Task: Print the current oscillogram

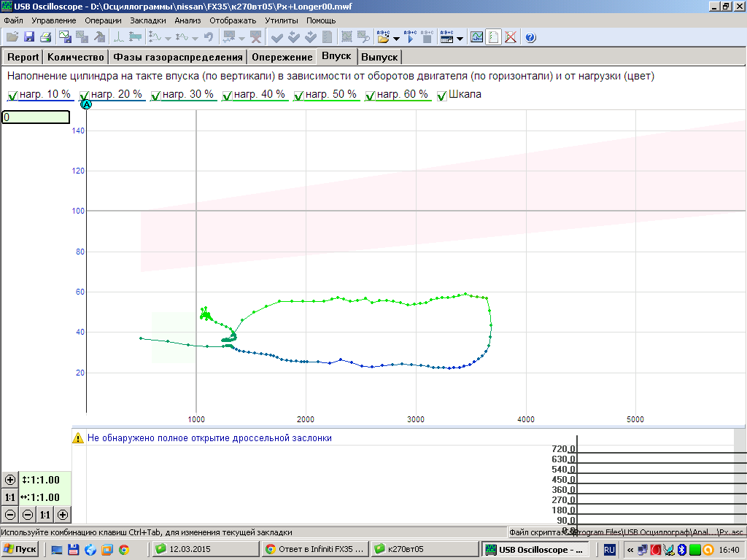Action: pyautogui.click(x=46, y=37)
